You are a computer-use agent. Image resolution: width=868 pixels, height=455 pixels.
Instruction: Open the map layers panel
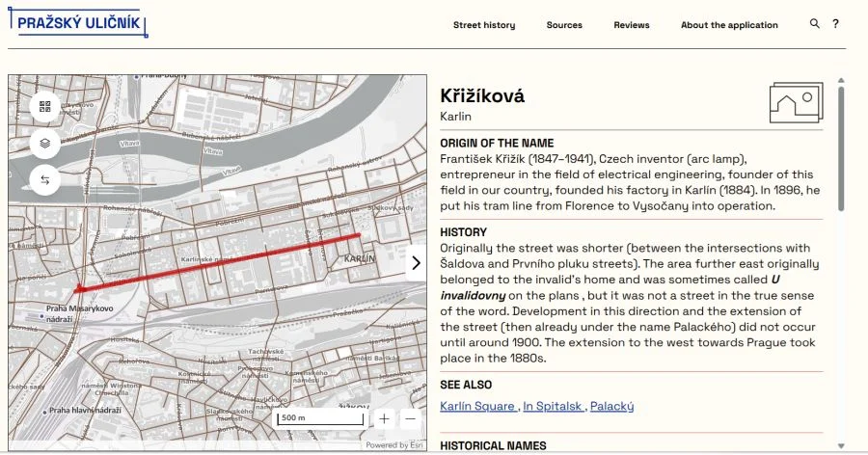(x=44, y=144)
